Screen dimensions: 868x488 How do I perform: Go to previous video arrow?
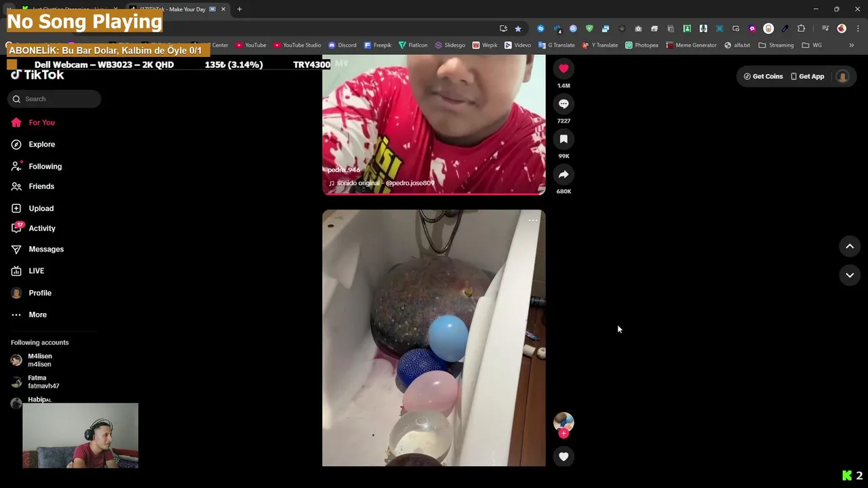click(850, 247)
